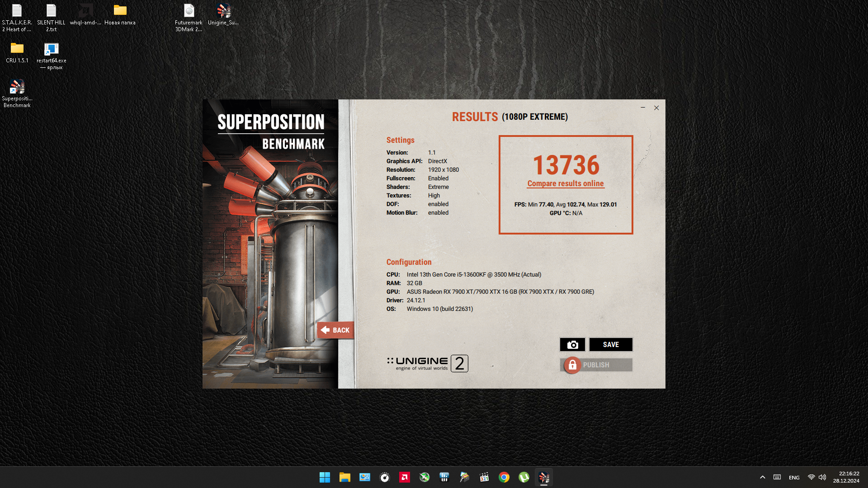Screen dimensions: 868x488
Task: Open AMD Software from taskbar
Action: click(x=405, y=477)
